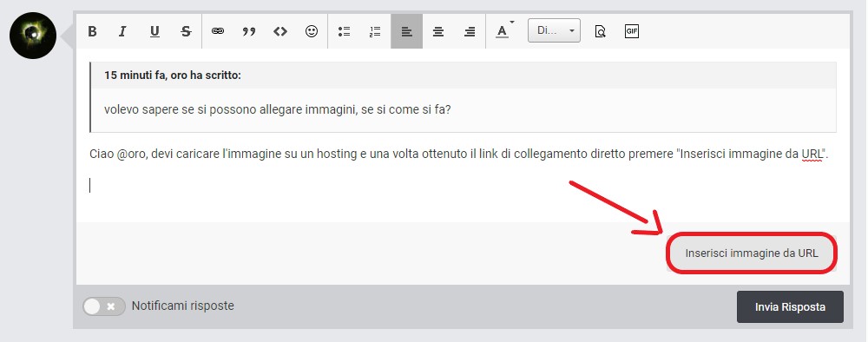Screen dimensions: 868x342
Task: Insert a GIF
Action: [632, 31]
